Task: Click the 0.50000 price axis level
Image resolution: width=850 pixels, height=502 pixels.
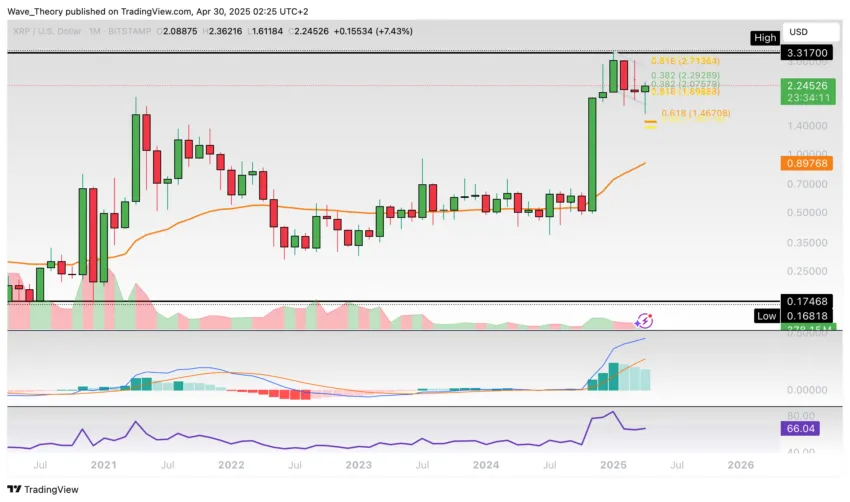Action: pos(807,213)
